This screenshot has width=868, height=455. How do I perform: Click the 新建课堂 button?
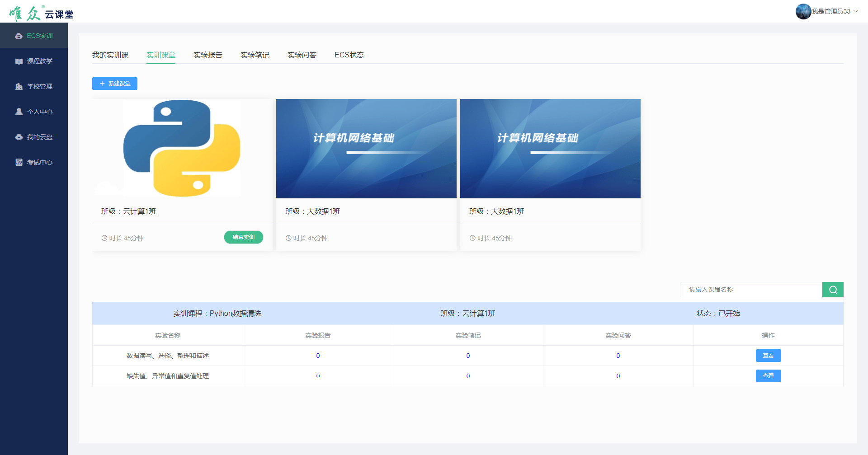click(115, 84)
